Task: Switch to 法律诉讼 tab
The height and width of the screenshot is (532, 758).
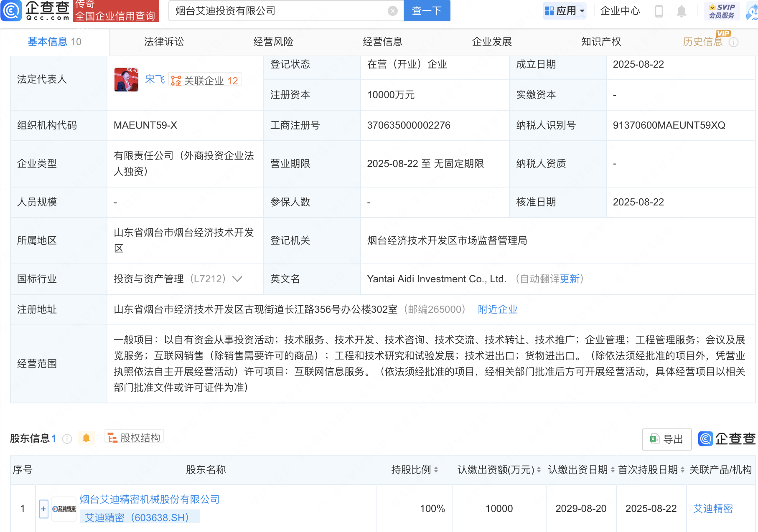Action: click(164, 42)
